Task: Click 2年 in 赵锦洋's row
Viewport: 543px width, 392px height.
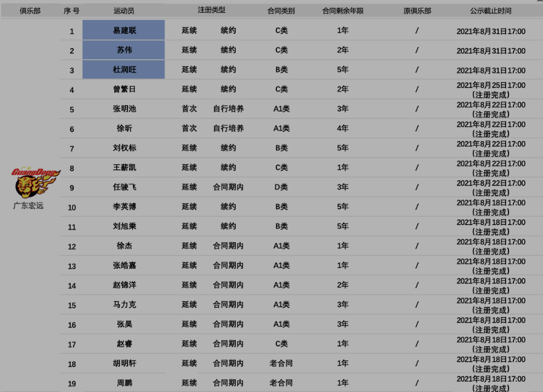Action: click(x=343, y=285)
